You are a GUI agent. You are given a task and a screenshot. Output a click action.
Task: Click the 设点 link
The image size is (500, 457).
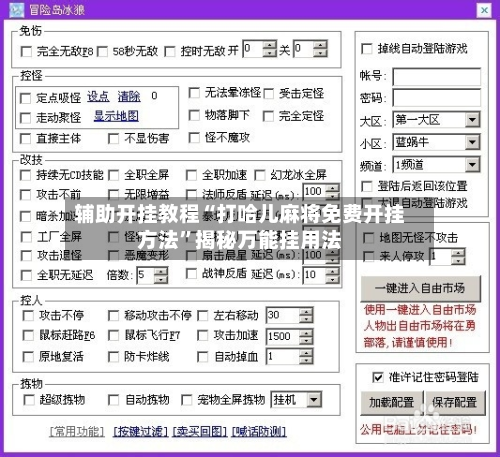click(98, 97)
